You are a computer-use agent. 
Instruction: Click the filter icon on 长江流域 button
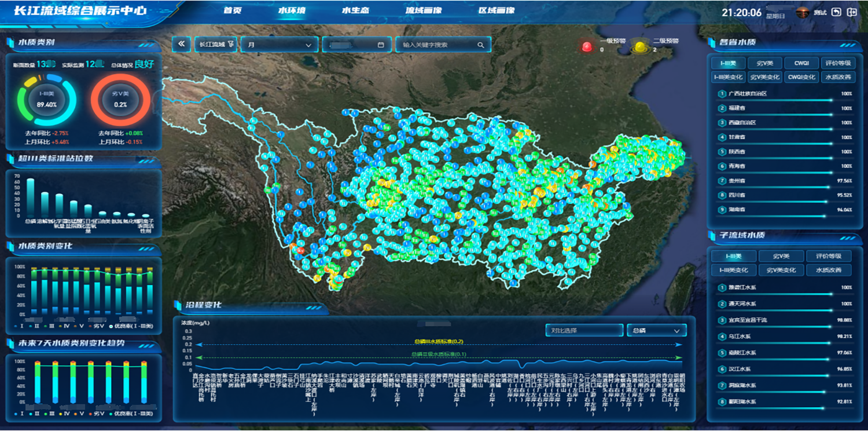231,45
